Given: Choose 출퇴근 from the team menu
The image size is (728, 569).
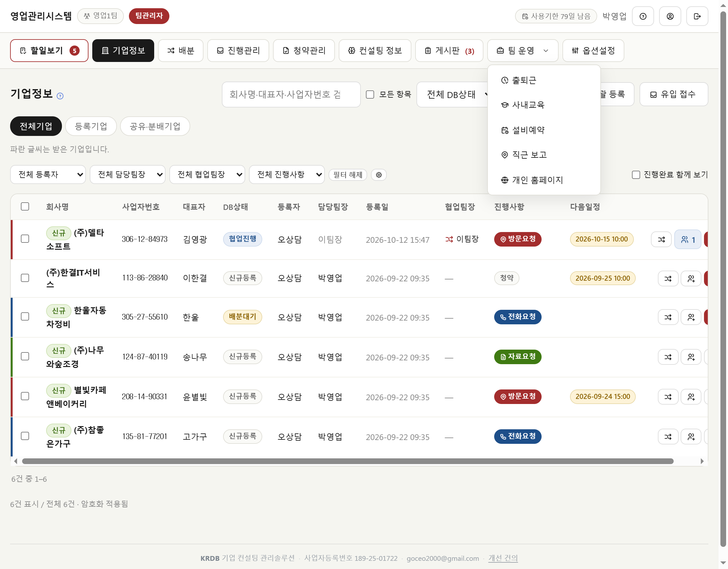Looking at the screenshot, I should (x=544, y=80).
